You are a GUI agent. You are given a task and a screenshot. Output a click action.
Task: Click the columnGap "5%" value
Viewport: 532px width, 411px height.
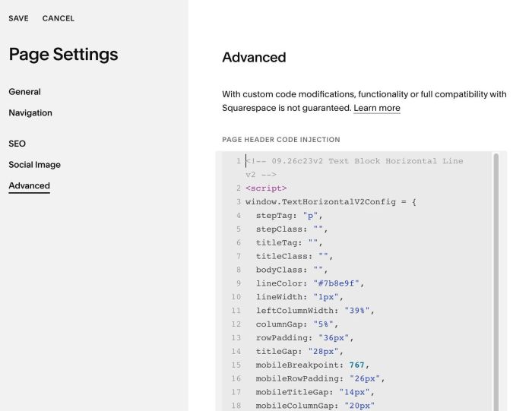click(323, 324)
